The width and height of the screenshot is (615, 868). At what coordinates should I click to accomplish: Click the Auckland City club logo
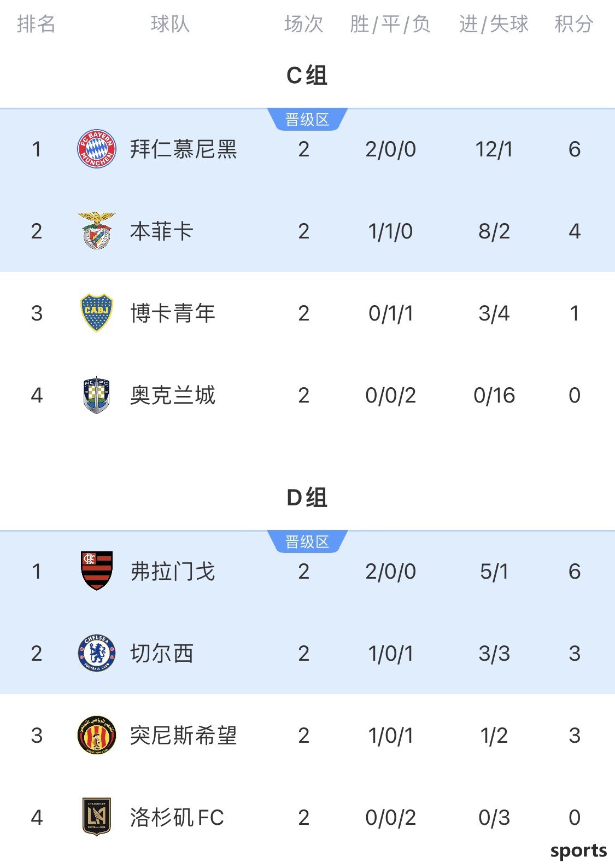[97, 395]
